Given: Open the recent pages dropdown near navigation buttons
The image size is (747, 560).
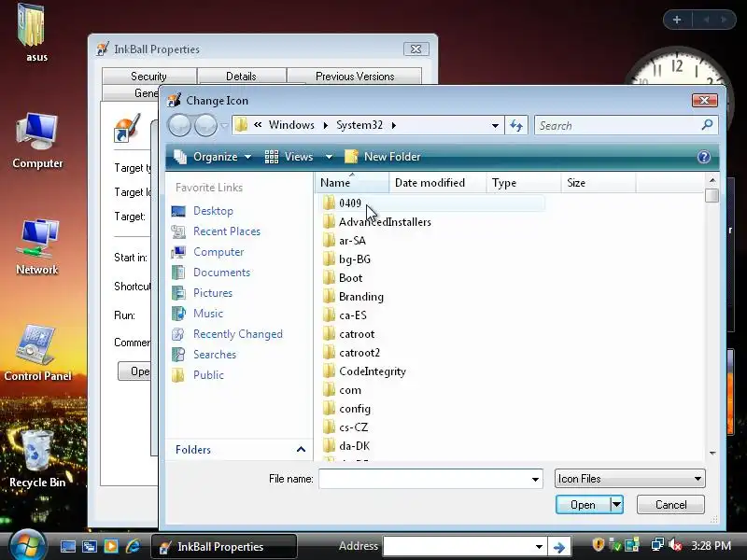Looking at the screenshot, I should (224, 126).
